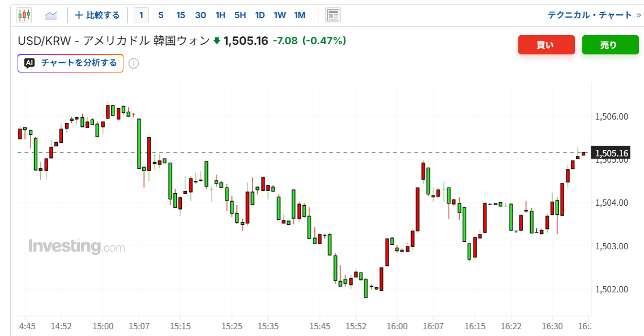
Task: Click the plus icon next to 比較する
Action: pos(79,16)
